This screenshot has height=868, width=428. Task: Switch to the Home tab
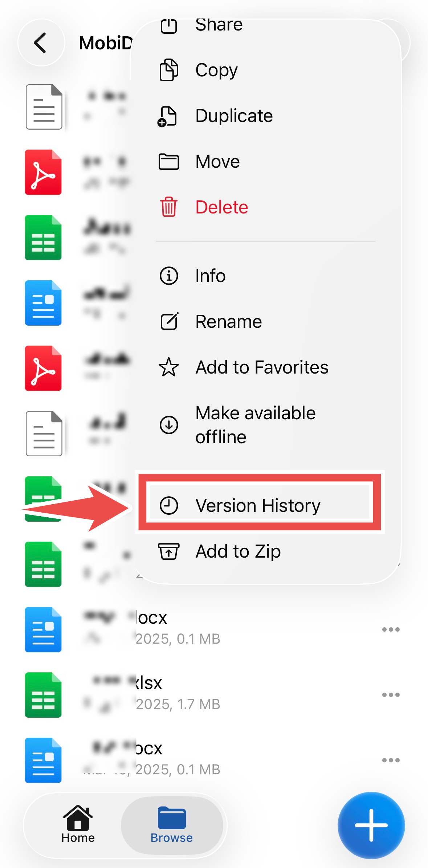[78, 825]
